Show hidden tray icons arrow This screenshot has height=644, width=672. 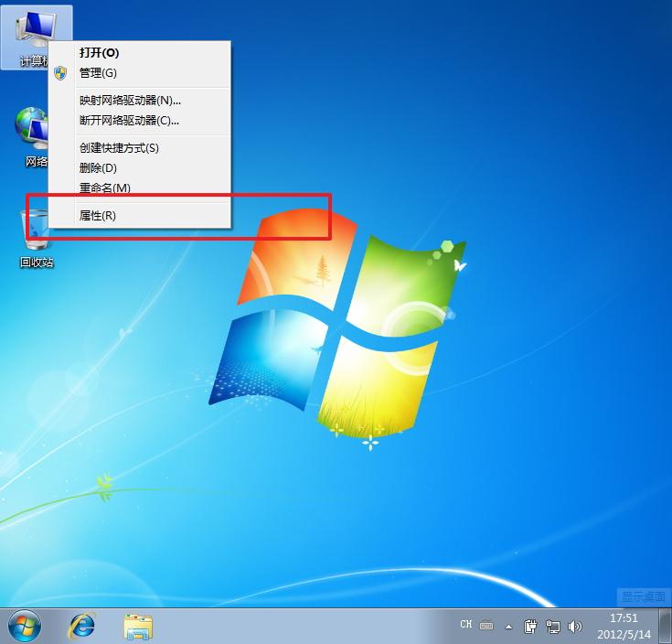click(508, 627)
